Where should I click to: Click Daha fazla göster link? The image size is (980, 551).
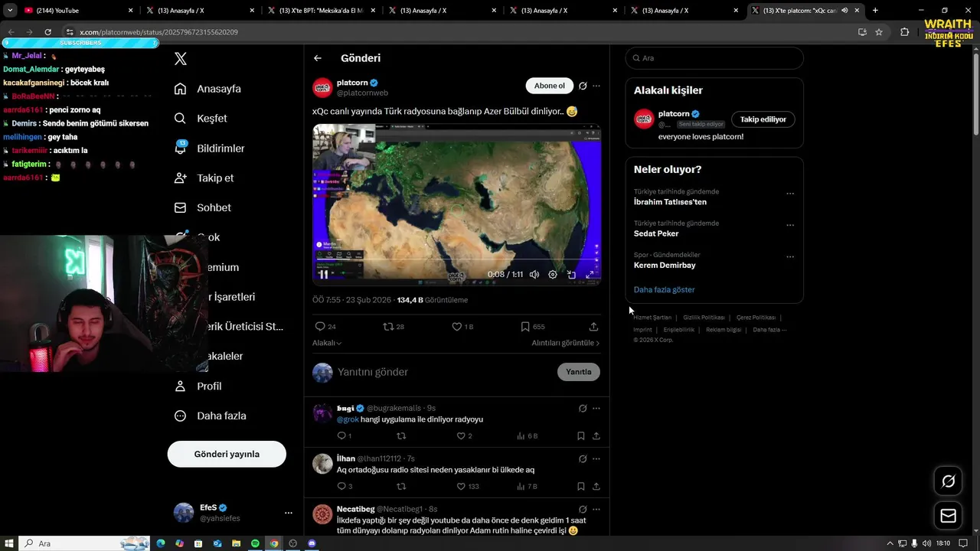click(664, 290)
